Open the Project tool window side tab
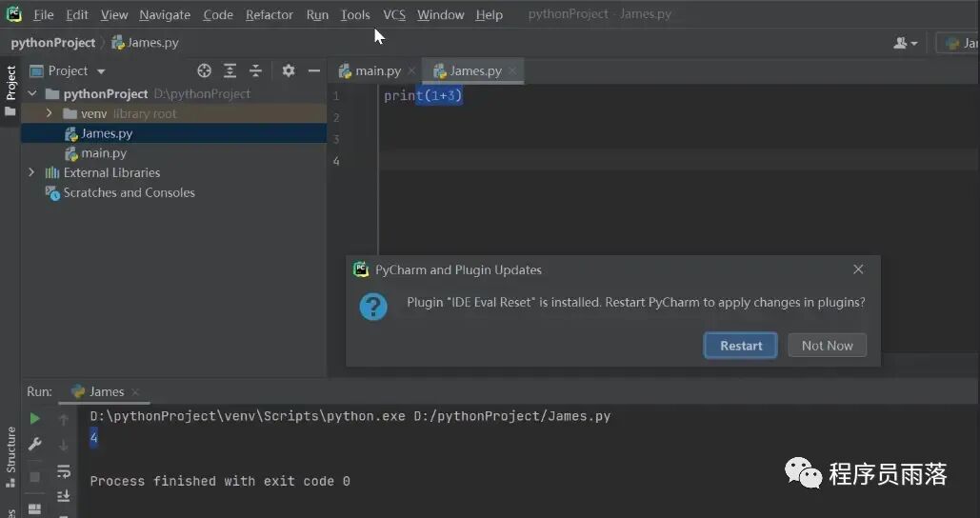This screenshot has width=980, height=518. 10,91
